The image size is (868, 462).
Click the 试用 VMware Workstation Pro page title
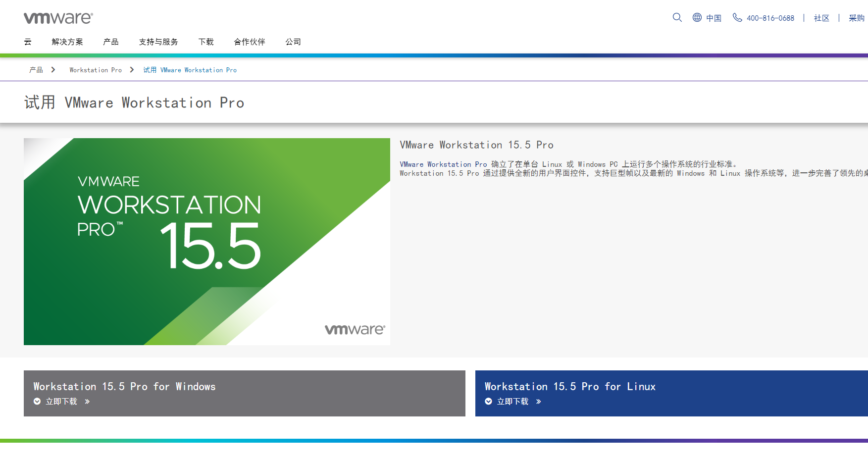134,103
